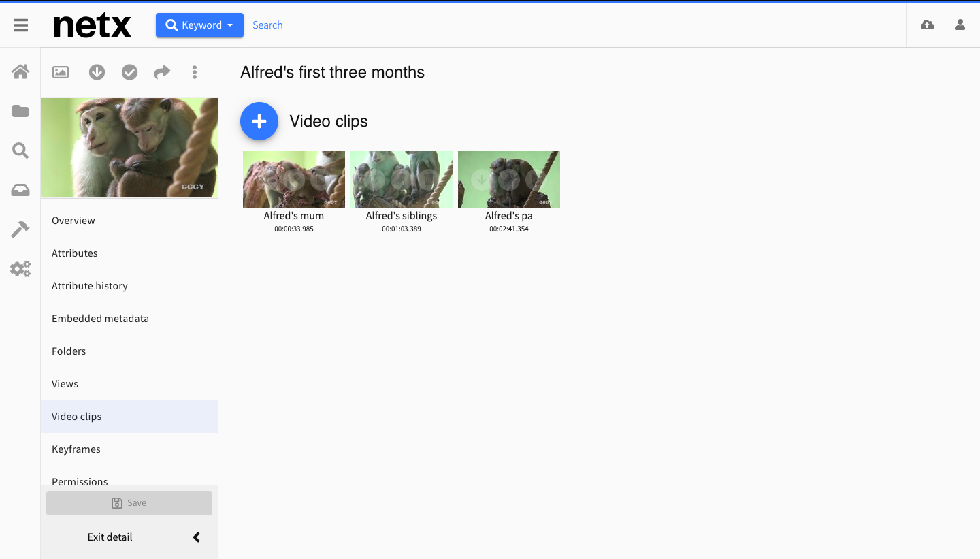This screenshot has height=559, width=980.
Task: Edit the Alfred's siblings clip
Action: pos(402,180)
